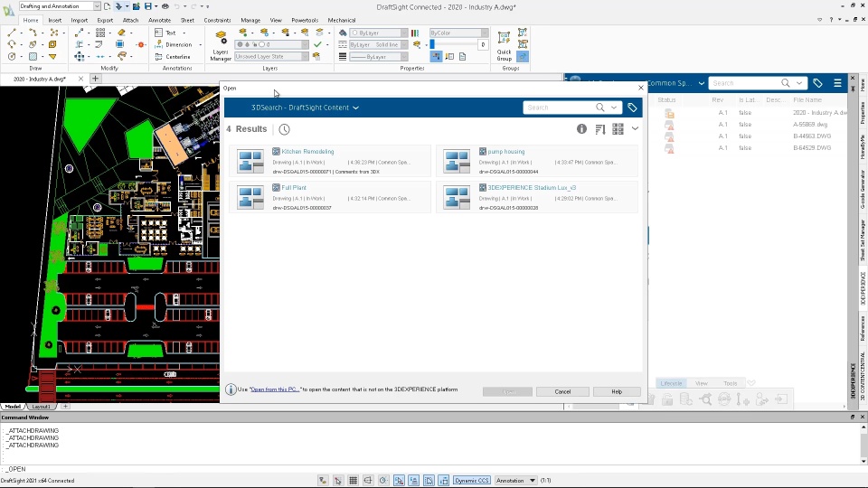Click the Dimension annotation tool
The image size is (868, 488).
tap(174, 45)
